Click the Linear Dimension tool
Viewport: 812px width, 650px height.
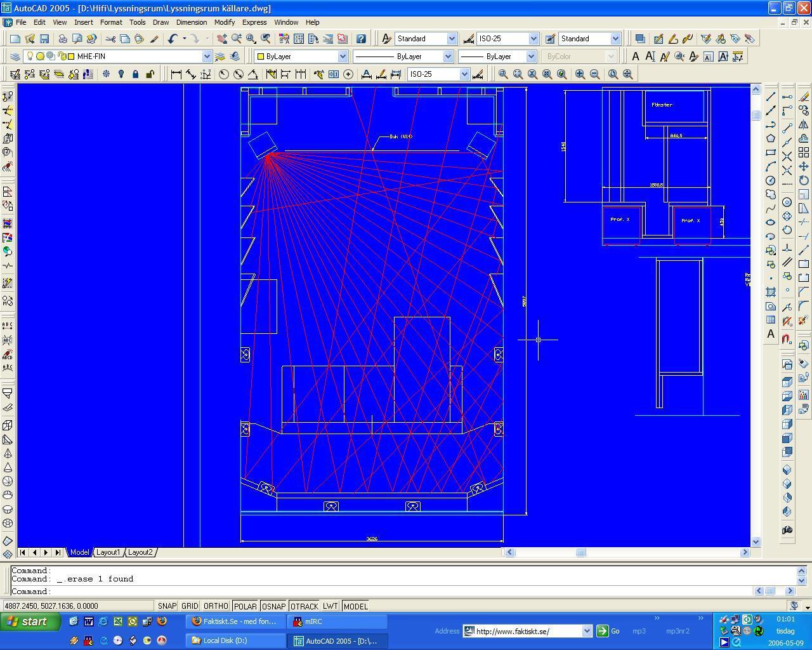pyautogui.click(x=176, y=74)
